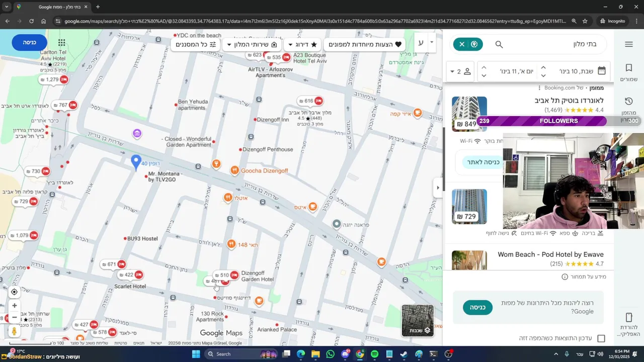Image resolution: width=644 pixels, height=362 pixels.
Task: Select the special offers for signed-in filter
Action: (x=365, y=44)
